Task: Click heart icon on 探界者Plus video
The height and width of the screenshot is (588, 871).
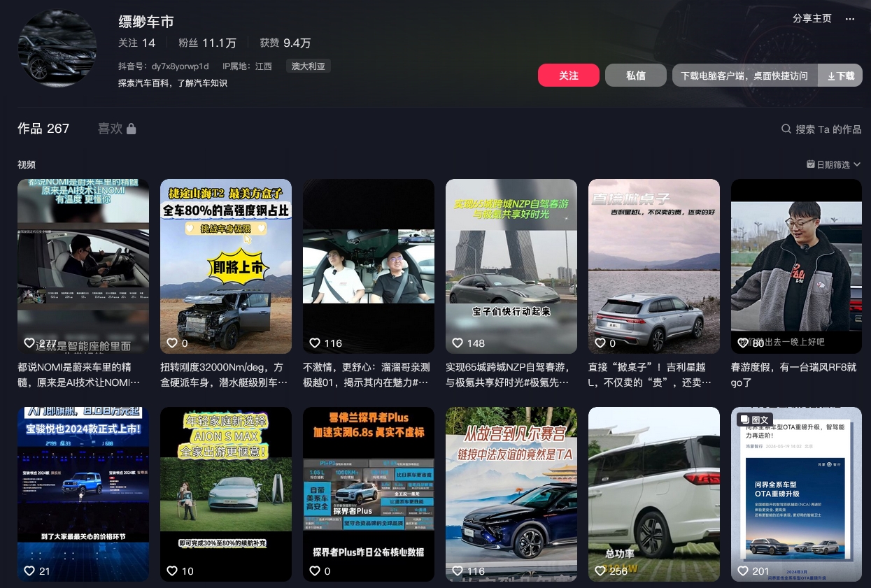Action: tap(315, 571)
